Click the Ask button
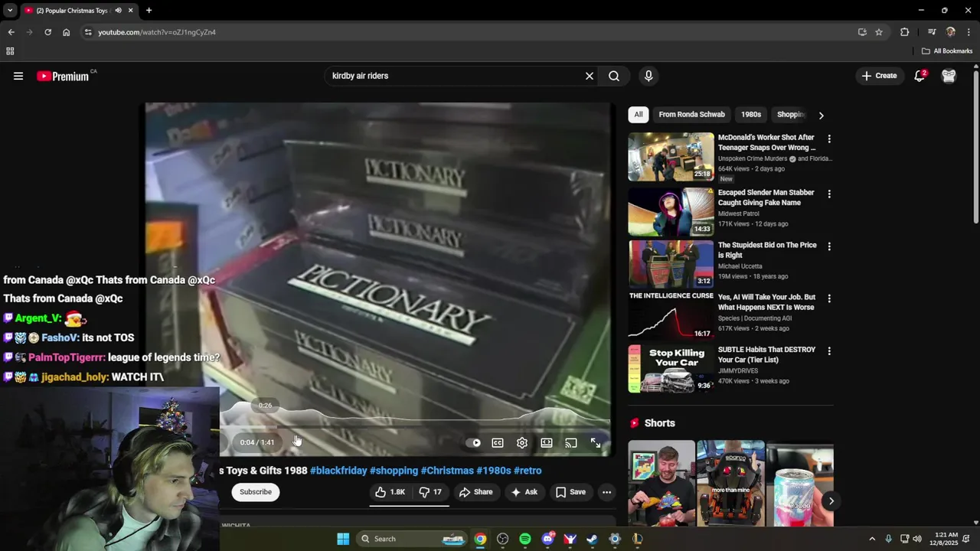The height and width of the screenshot is (551, 980). pos(524,492)
